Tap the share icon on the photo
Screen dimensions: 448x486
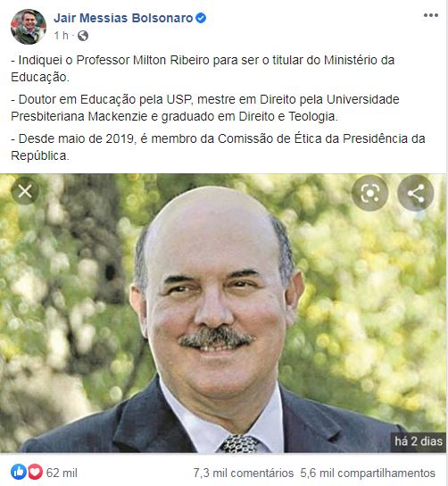point(416,193)
